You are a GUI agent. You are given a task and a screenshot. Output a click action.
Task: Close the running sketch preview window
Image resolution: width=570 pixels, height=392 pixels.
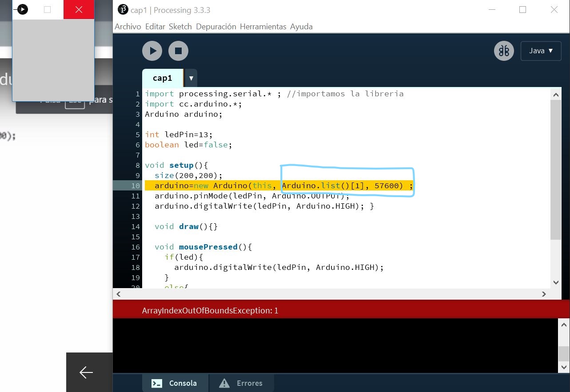pos(79,9)
